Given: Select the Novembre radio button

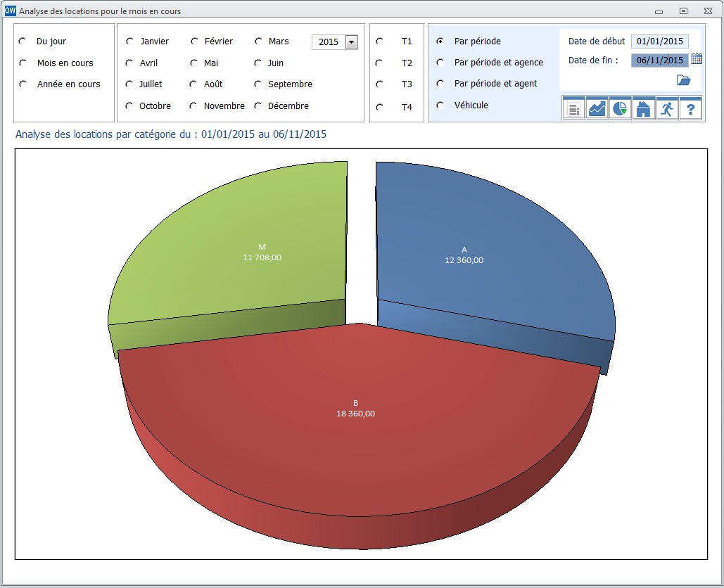Looking at the screenshot, I should [x=193, y=106].
